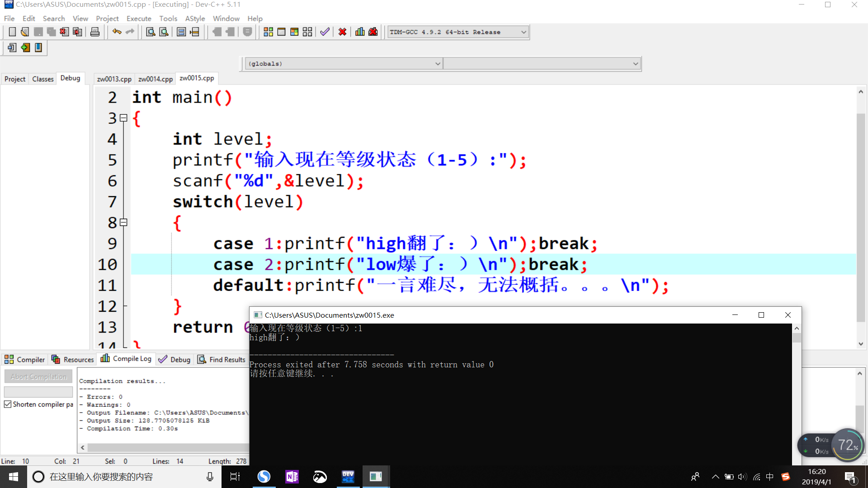The image size is (868, 488).
Task: Click the New file toolbar icon
Action: [x=12, y=32]
